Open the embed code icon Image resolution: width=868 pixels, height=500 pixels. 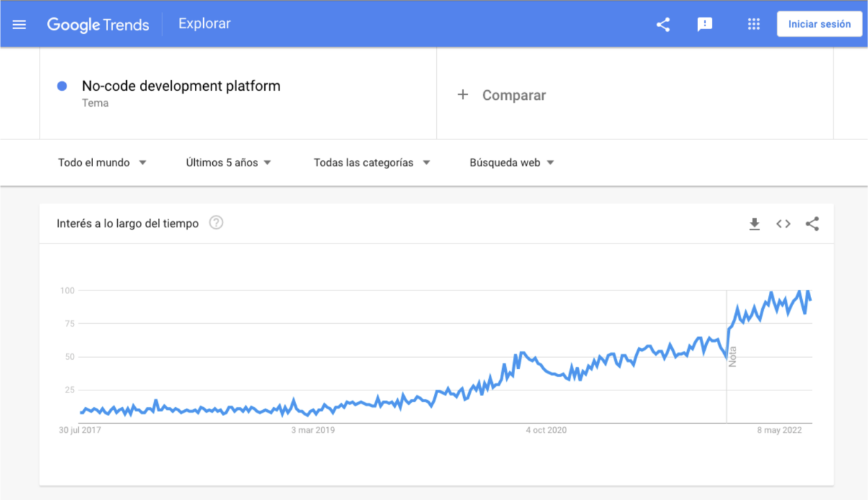(x=783, y=224)
